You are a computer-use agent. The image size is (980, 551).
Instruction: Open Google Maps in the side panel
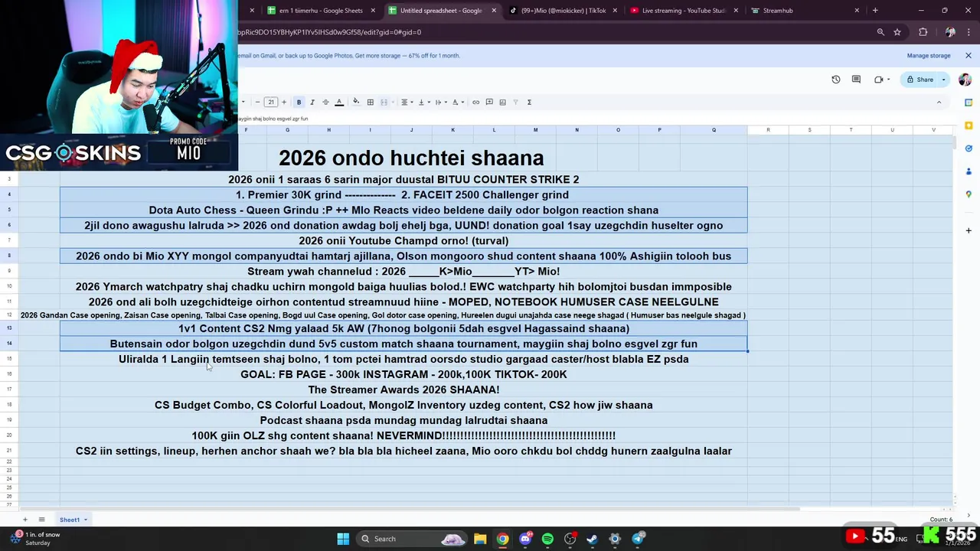[x=969, y=194]
